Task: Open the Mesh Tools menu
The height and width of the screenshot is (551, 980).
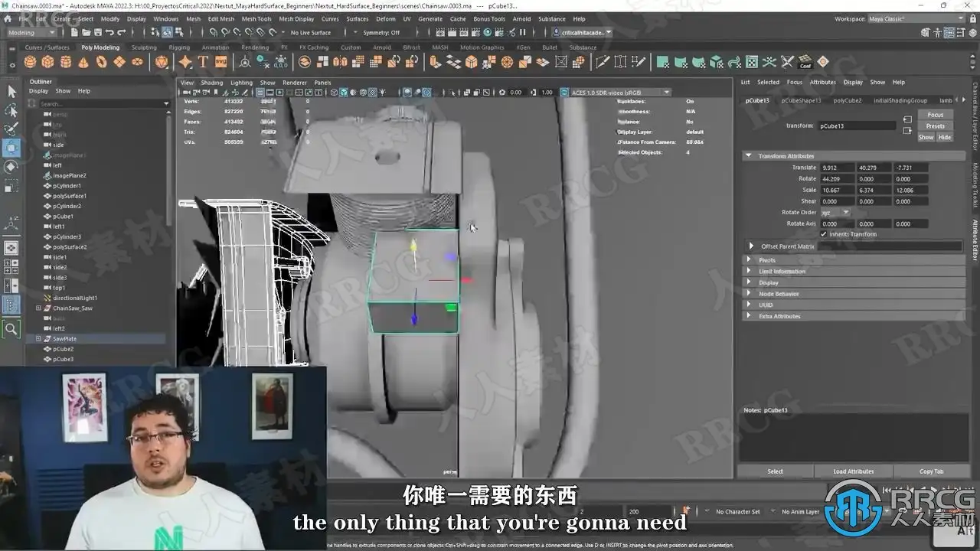Action: click(256, 19)
